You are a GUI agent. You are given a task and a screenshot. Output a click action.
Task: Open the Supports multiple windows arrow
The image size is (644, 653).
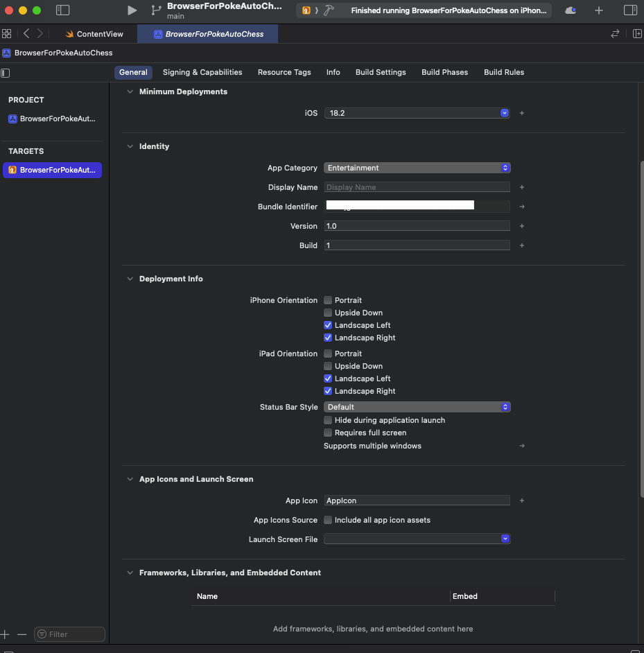pos(522,446)
